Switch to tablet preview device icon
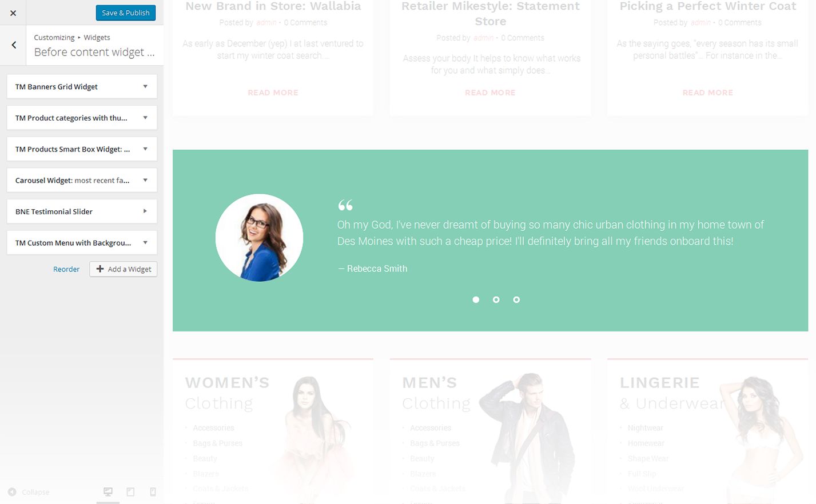This screenshot has width=816, height=504. click(130, 492)
